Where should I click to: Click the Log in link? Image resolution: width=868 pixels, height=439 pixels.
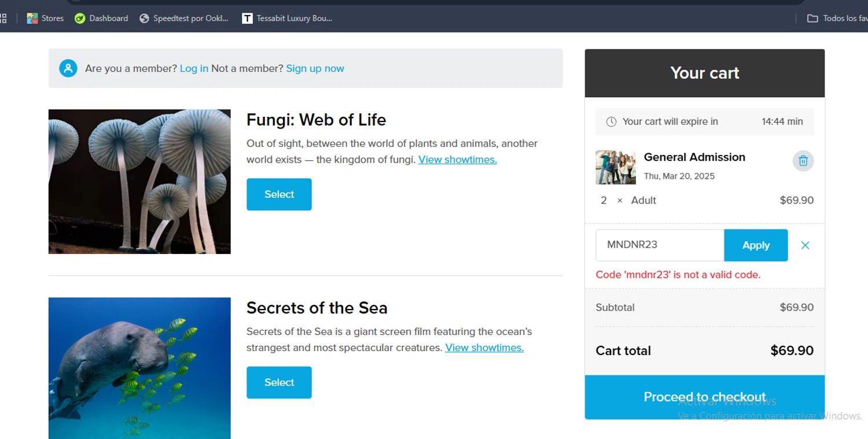[x=194, y=68]
